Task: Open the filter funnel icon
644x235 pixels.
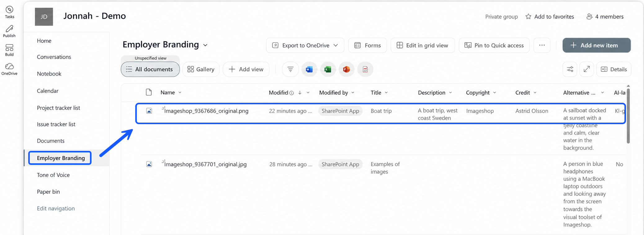Action: [x=290, y=69]
